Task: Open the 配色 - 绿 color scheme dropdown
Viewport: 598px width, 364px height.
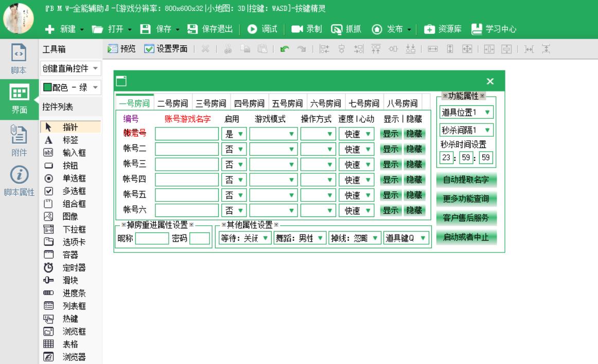Action: click(96, 88)
